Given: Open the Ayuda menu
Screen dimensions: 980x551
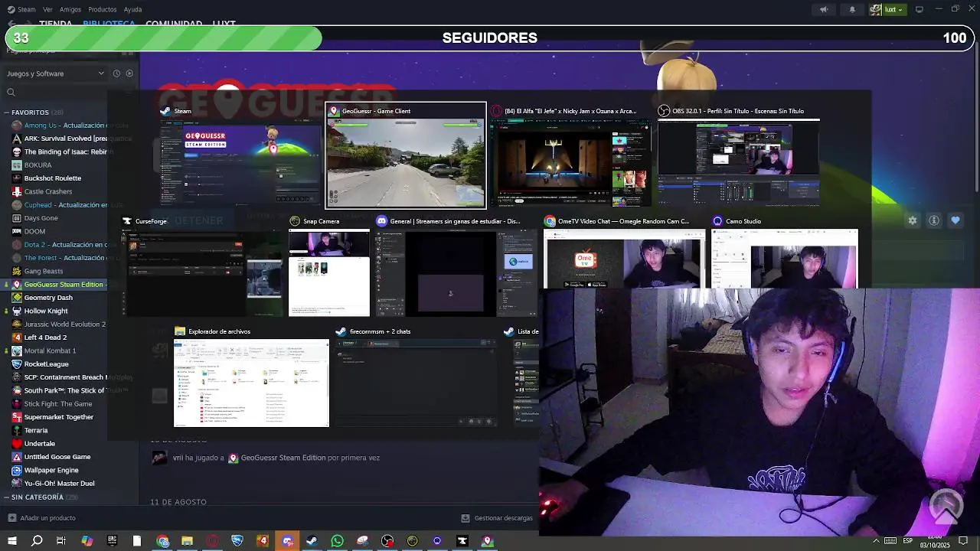Looking at the screenshot, I should pos(133,9).
